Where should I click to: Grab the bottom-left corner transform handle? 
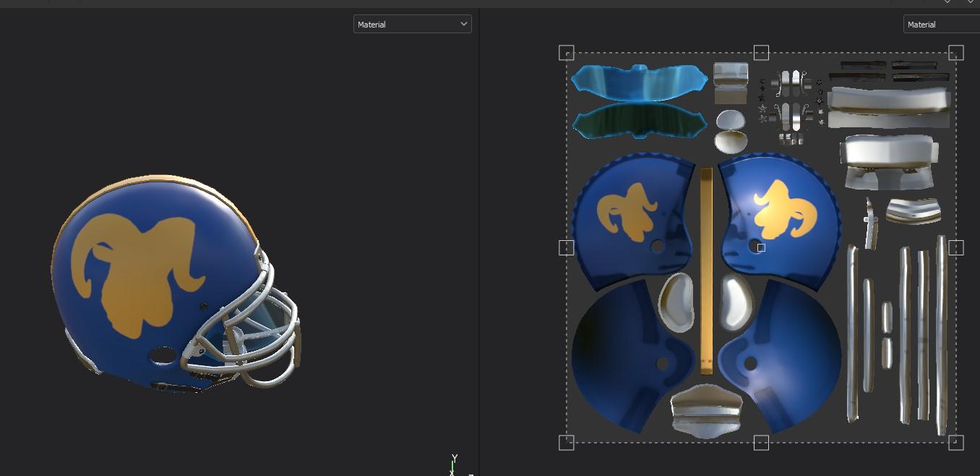tap(567, 443)
